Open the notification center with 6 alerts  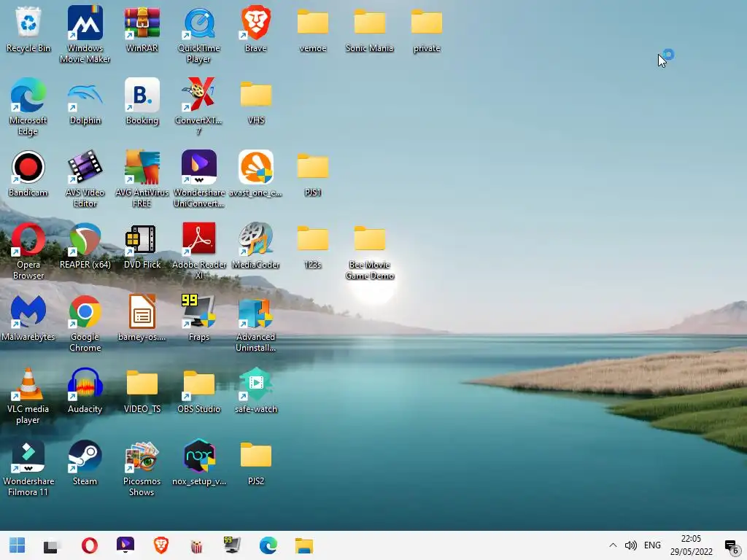(732, 546)
